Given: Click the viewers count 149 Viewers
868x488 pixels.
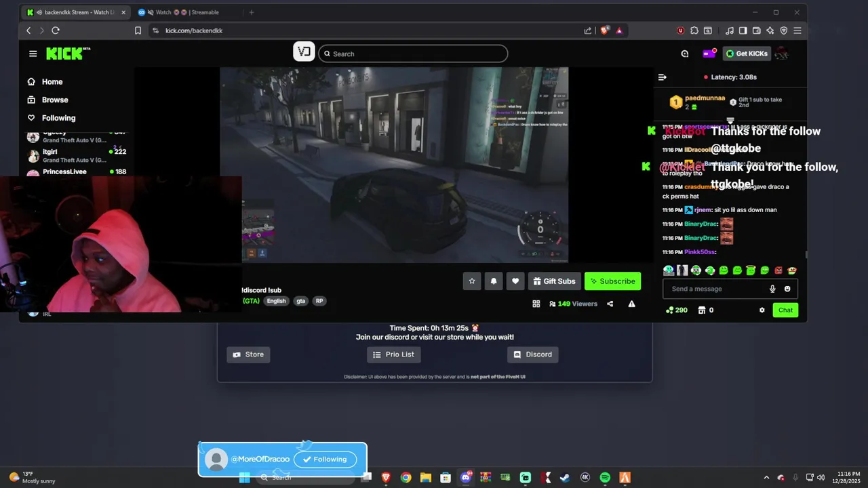Looking at the screenshot, I should (573, 304).
